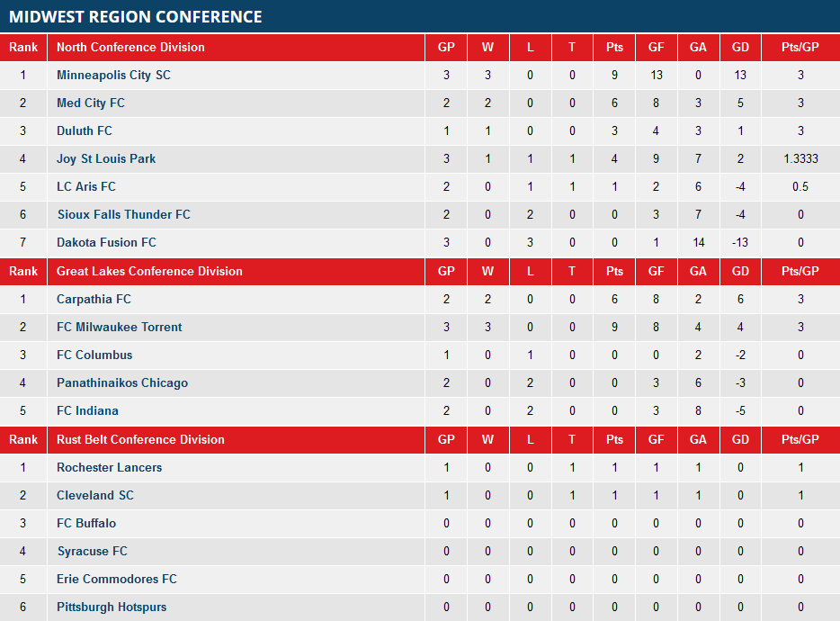Open the Pittsburgh Hotspurs team link
The width and height of the screenshot is (840, 621).
tap(112, 607)
